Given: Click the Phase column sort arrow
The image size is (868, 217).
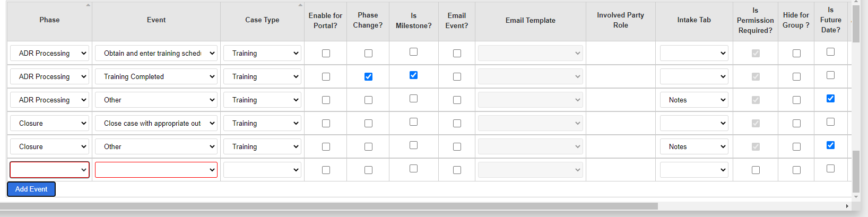Looking at the screenshot, I should (x=88, y=5).
